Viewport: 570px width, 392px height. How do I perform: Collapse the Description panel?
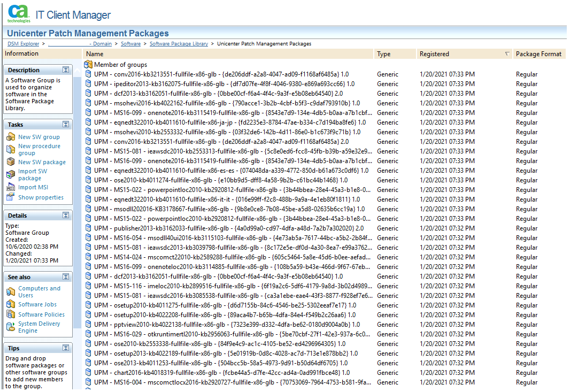click(x=66, y=70)
